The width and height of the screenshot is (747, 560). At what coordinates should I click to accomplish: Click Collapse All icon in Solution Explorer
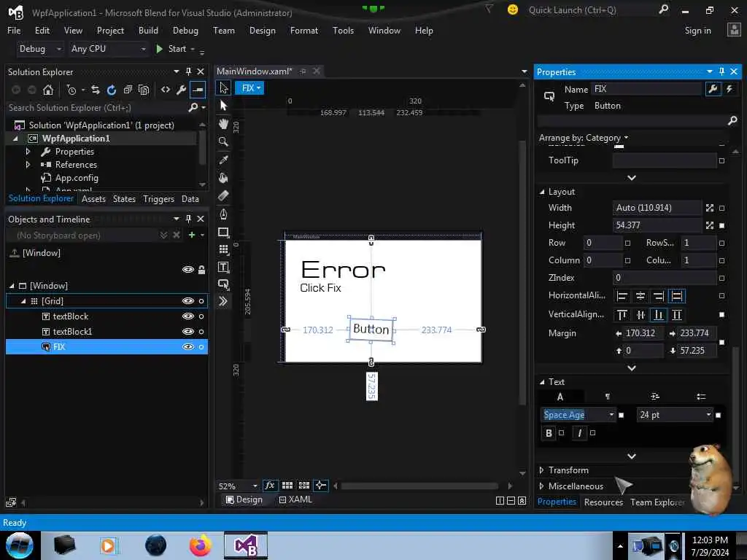click(x=128, y=90)
